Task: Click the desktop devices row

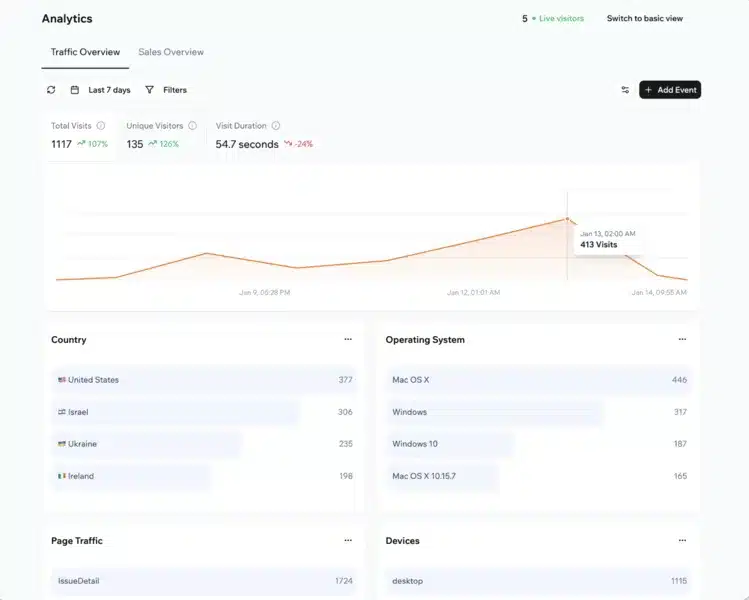Action: pos(539,581)
